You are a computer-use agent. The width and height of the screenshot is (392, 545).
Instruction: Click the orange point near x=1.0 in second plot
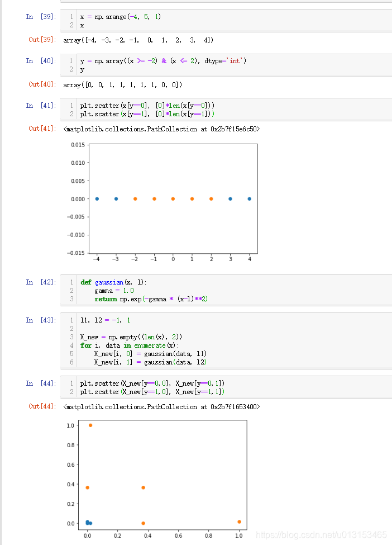pos(239,522)
